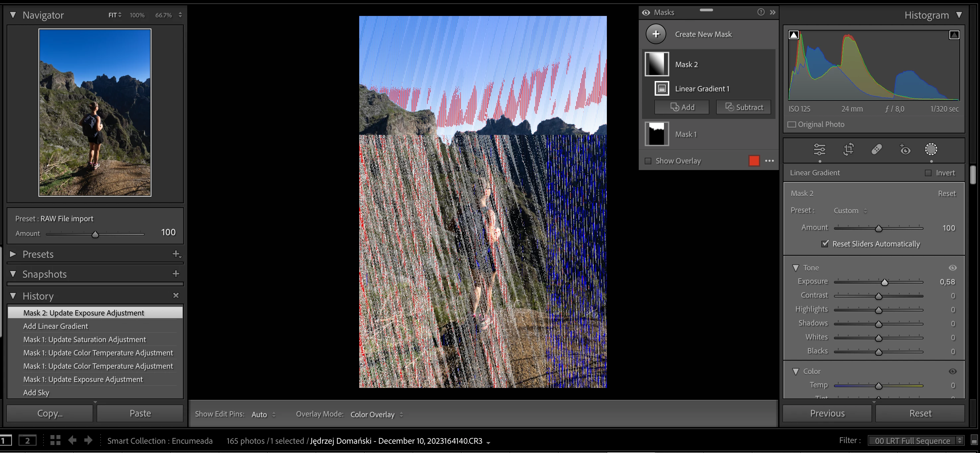
Task: Check the Invert linear gradient box
Action: [928, 173]
